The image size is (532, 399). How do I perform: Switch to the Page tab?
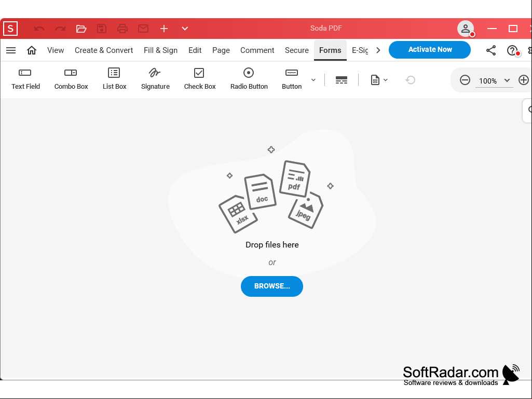221,50
